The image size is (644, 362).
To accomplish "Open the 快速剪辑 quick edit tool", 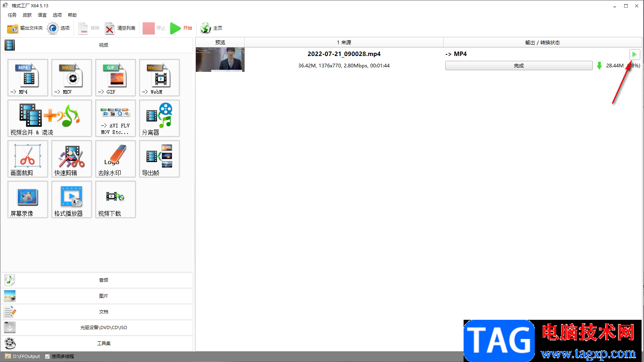I will pyautogui.click(x=72, y=159).
